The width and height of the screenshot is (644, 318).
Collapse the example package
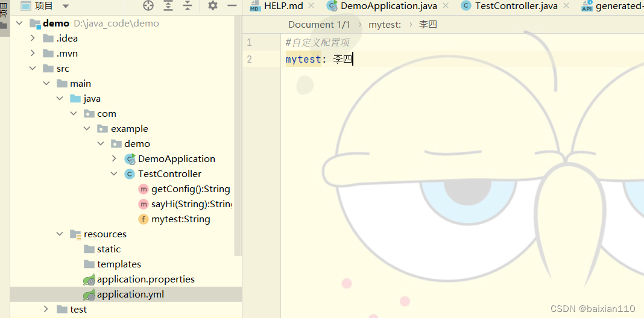click(87, 129)
